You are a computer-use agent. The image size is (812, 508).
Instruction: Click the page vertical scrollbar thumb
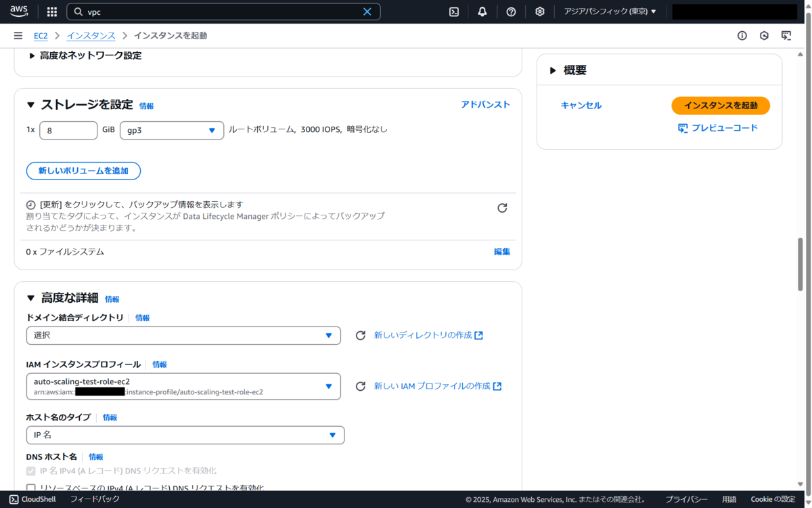(x=800, y=264)
